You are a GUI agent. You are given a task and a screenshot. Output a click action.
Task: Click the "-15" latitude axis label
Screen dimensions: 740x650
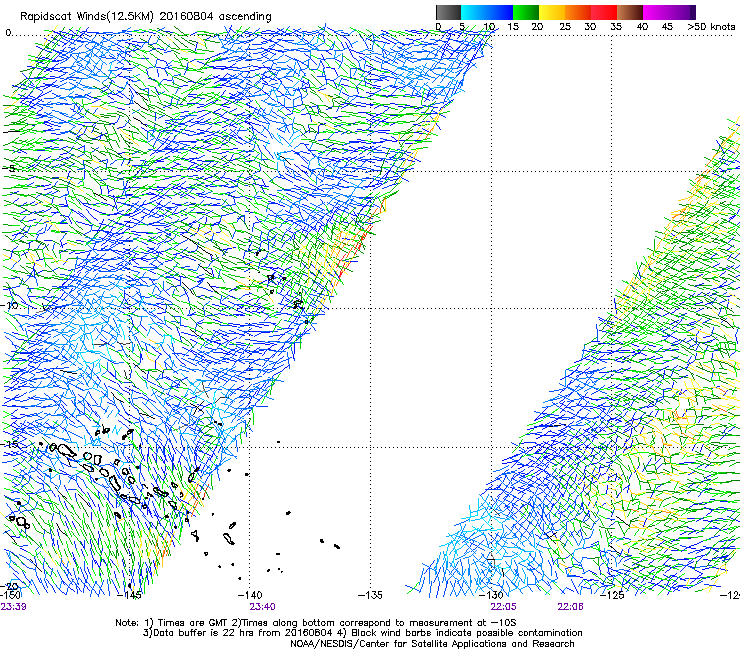point(10,444)
